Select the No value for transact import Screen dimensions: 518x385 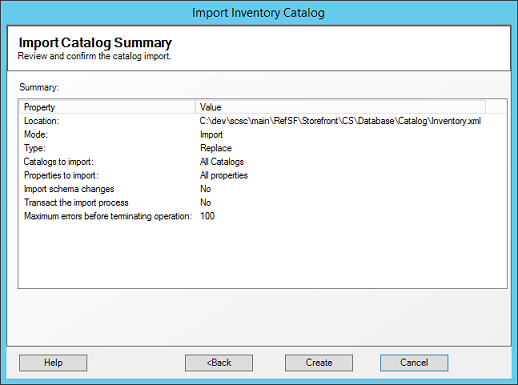tap(205, 203)
